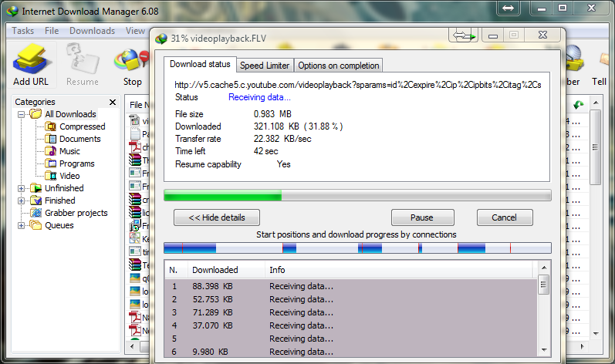The width and height of the screenshot is (615, 364).
Task: Pause the videoplayback download
Action: click(422, 217)
